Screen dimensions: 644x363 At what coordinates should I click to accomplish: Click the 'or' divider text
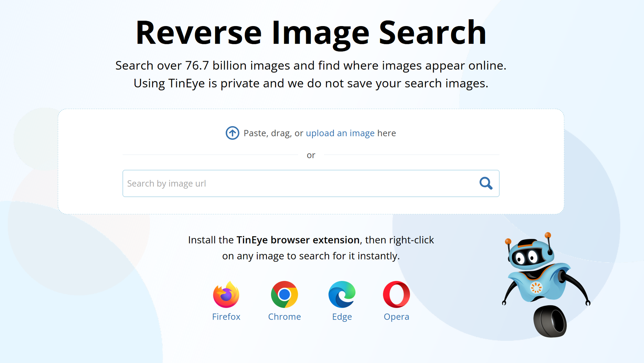(311, 155)
